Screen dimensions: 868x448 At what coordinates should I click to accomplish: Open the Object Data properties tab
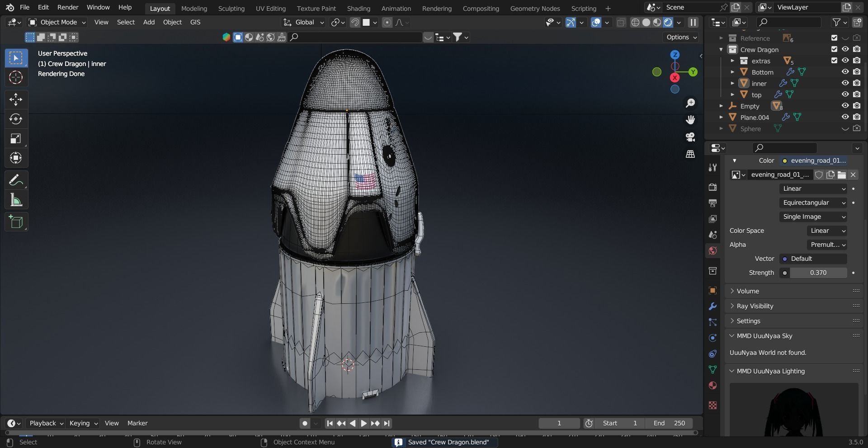click(x=713, y=369)
